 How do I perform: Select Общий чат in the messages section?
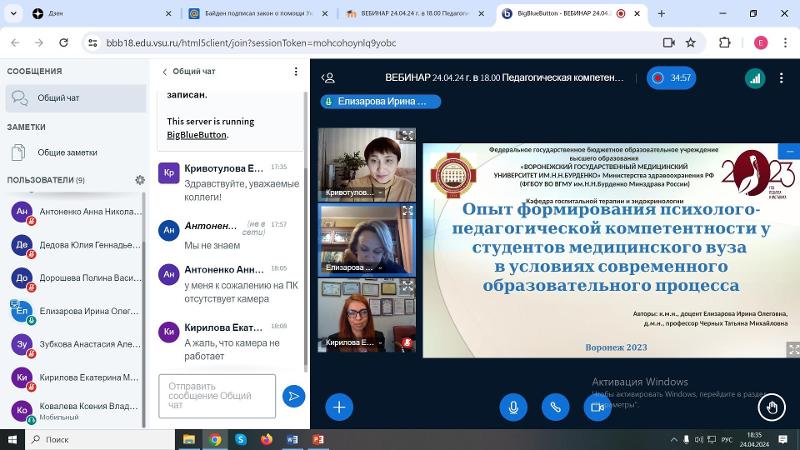click(58, 98)
